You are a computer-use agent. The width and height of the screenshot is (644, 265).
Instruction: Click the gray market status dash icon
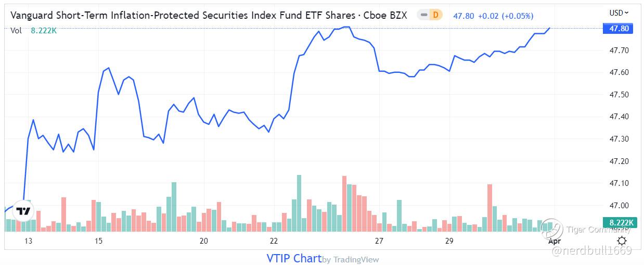coord(424,15)
